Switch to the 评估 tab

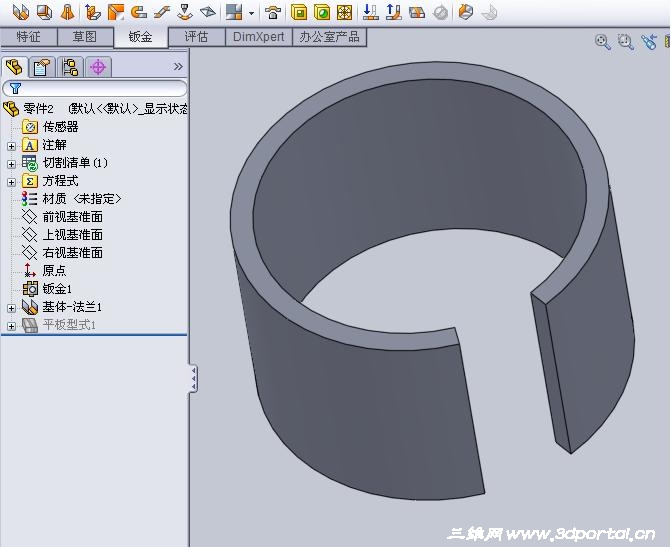pyautogui.click(x=196, y=37)
